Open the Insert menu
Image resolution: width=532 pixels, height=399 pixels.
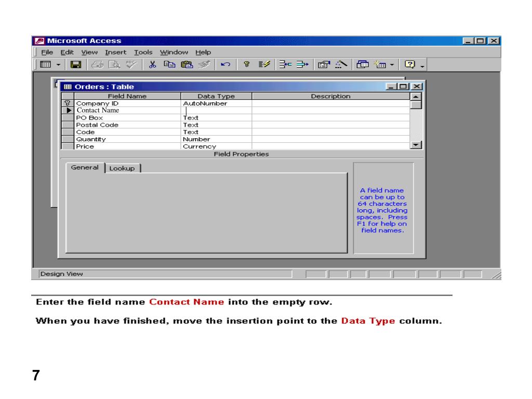(x=115, y=52)
